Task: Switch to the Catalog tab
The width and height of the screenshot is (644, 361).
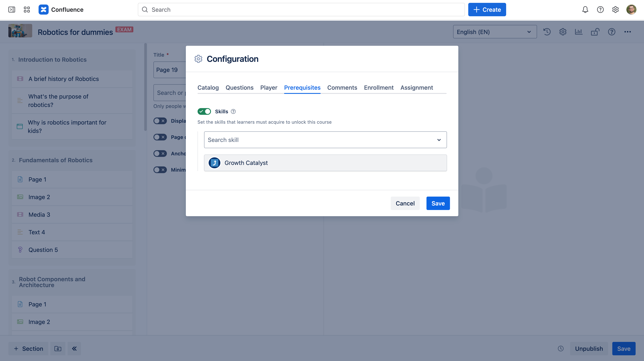Action: (208, 88)
